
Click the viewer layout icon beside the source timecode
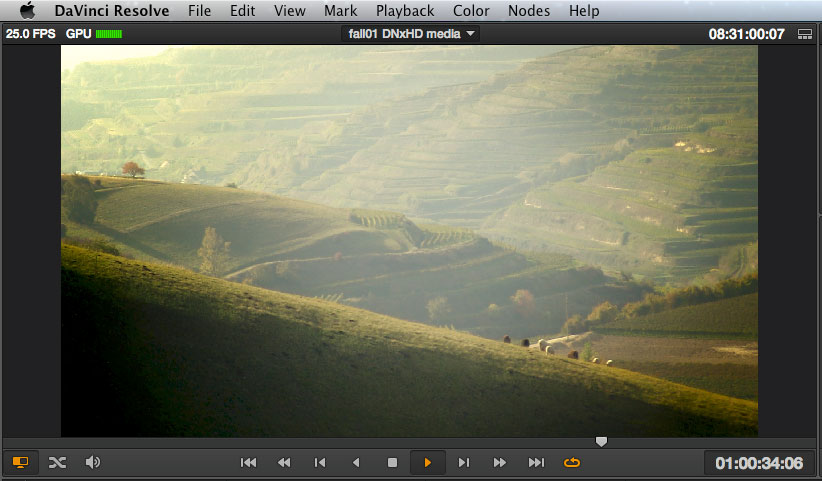pos(805,35)
